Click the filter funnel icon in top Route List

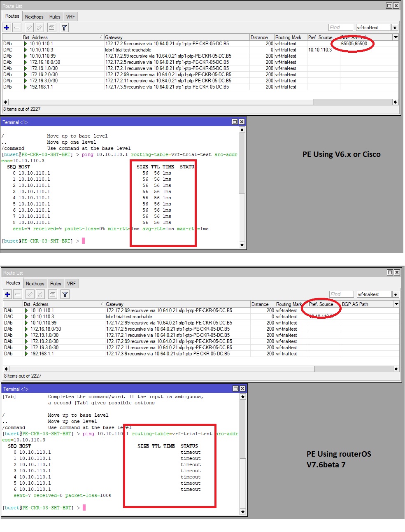(x=64, y=28)
